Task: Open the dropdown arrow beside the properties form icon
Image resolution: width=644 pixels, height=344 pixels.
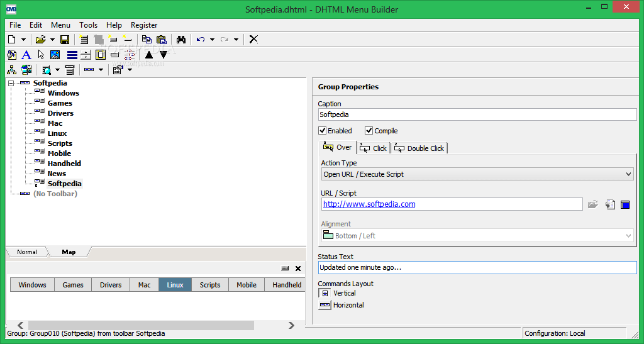Action: (x=130, y=70)
